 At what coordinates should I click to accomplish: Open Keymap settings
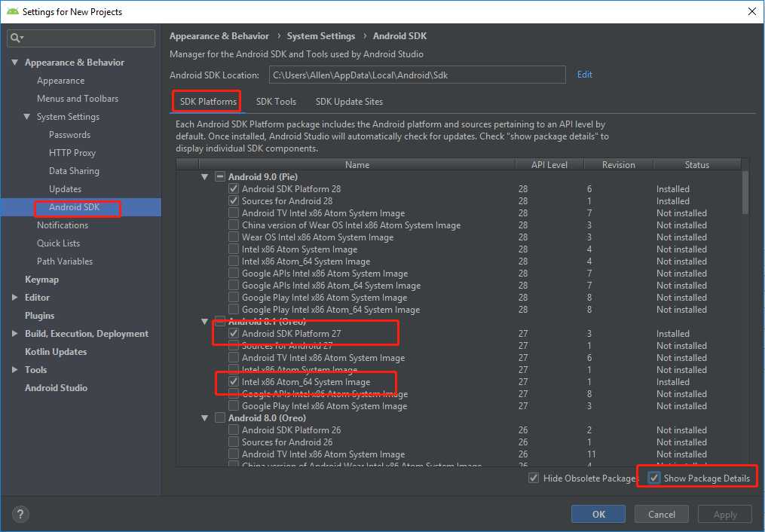(41, 280)
